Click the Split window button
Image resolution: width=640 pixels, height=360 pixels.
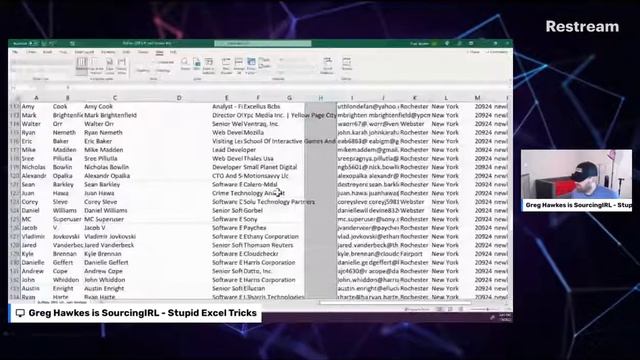pos(265,60)
